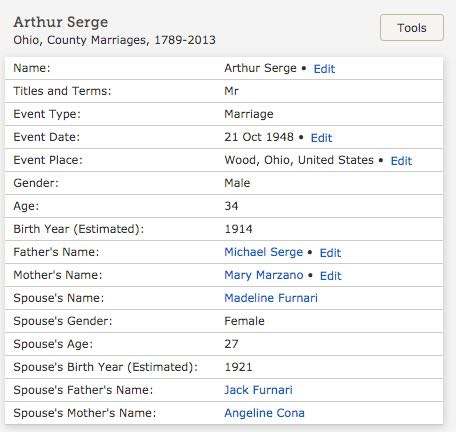This screenshot has width=456, height=432.
Task: Click the 21 Oct 1948 date text
Action: point(259,137)
